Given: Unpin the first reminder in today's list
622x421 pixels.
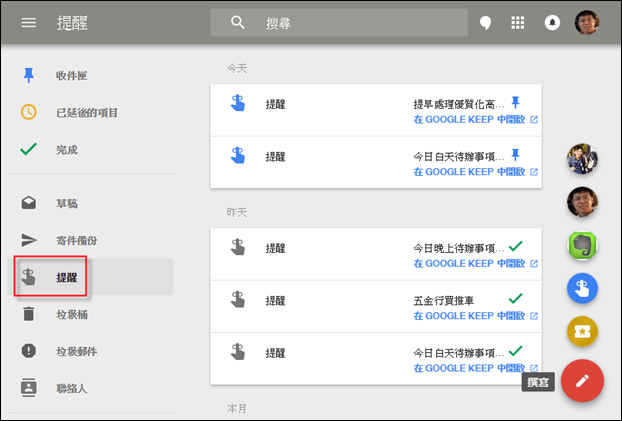Looking at the screenshot, I should 515,102.
